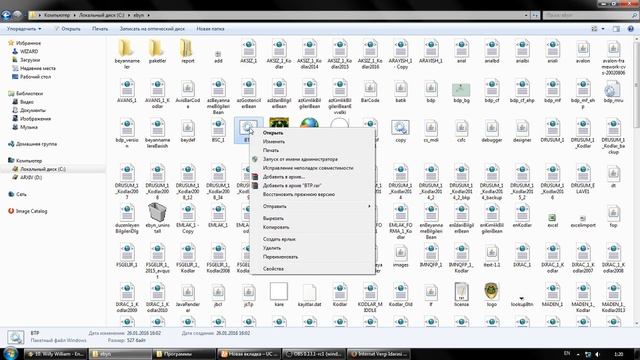This screenshot has height=360, width=640.
Task: Switch to Программы taskbar window
Action: pos(183,354)
